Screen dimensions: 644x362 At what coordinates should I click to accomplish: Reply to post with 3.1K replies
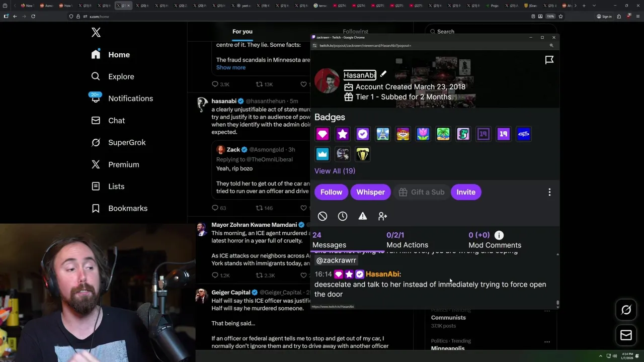point(220,84)
